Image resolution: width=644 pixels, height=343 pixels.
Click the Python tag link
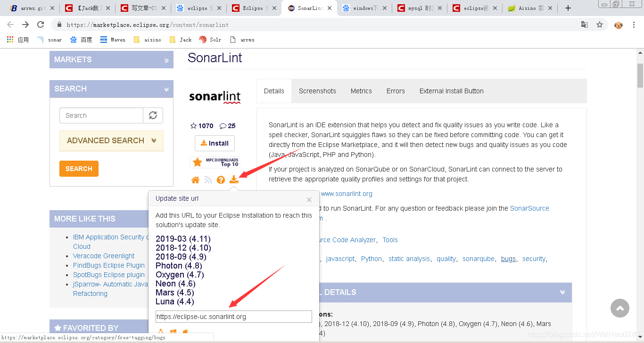pyautogui.click(x=372, y=259)
